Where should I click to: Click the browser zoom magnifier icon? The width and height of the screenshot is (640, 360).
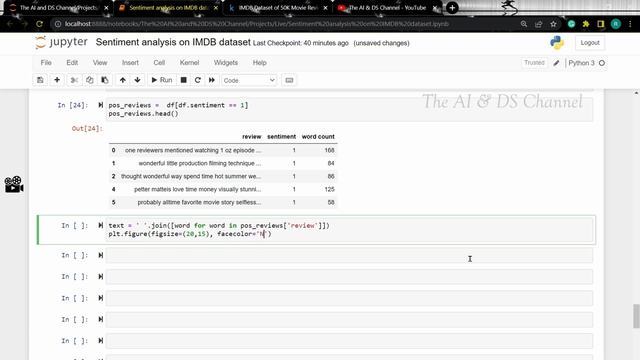click(x=524, y=24)
